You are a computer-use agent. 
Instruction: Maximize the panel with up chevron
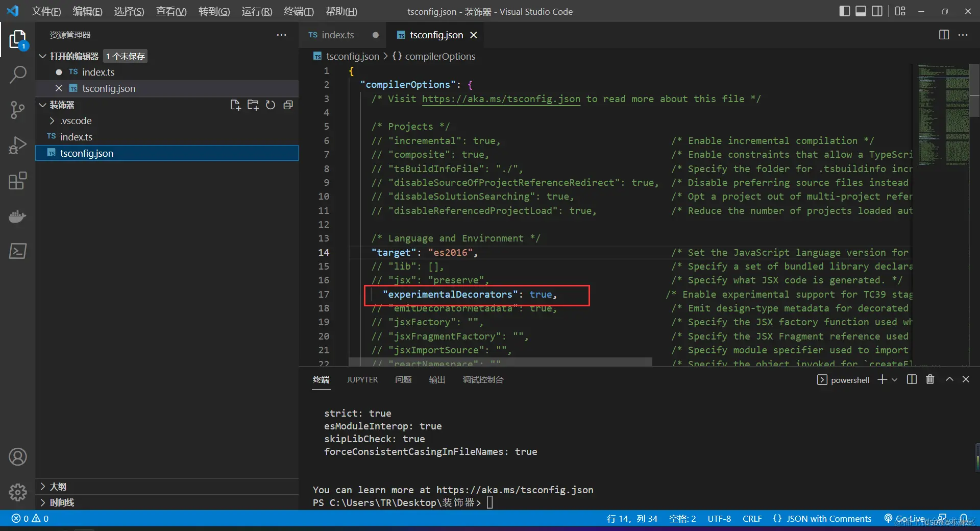(x=949, y=379)
